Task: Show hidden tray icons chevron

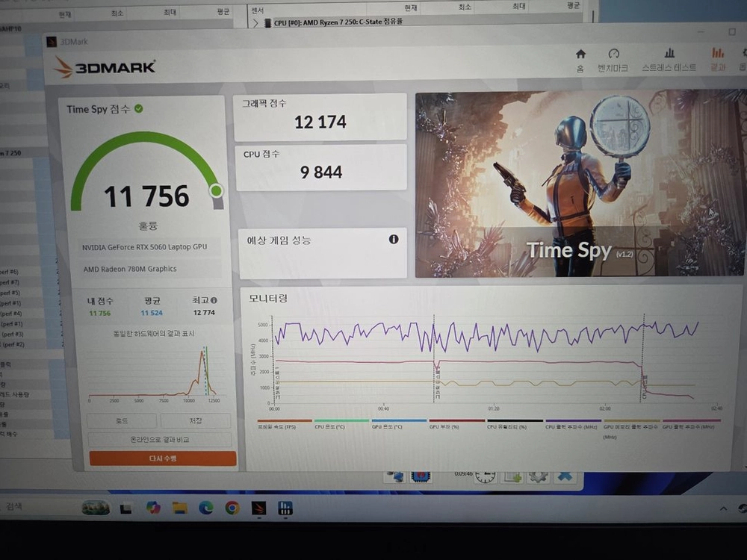Action: click(723, 508)
